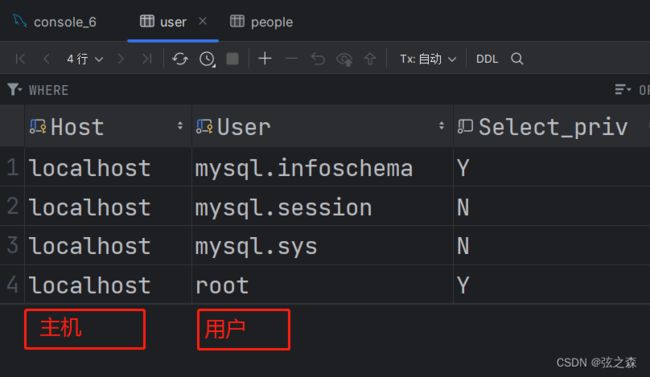Reload the table data with refresh icon

pyautogui.click(x=180, y=59)
